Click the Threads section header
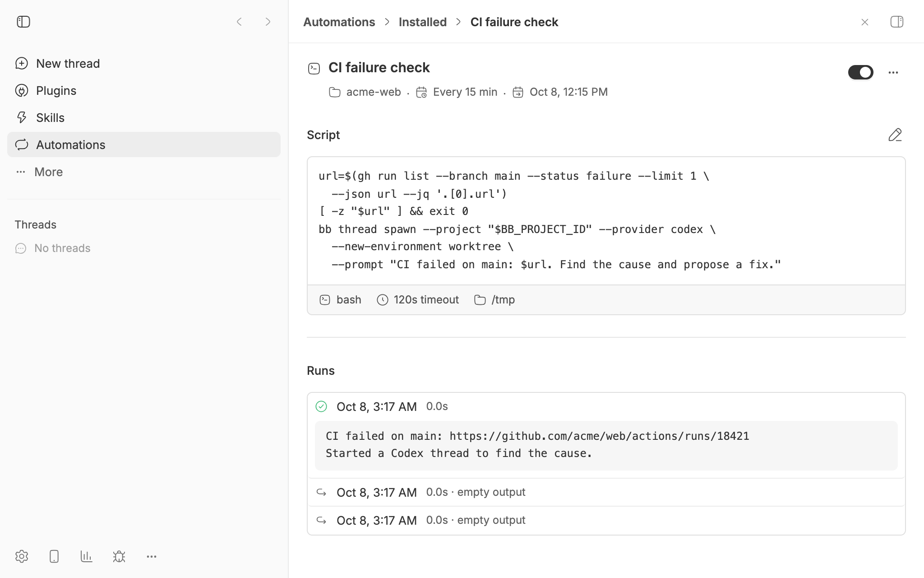The image size is (924, 578). [36, 224]
